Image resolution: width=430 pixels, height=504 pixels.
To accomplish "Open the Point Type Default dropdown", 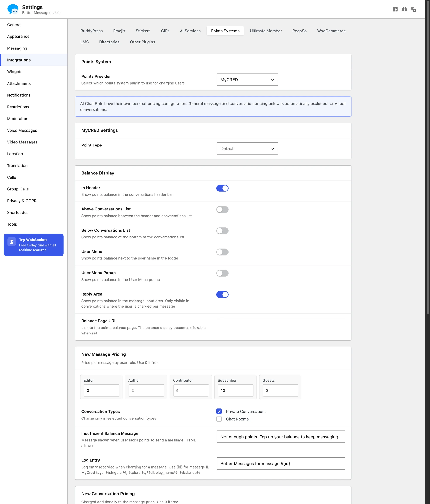I will click(x=247, y=148).
